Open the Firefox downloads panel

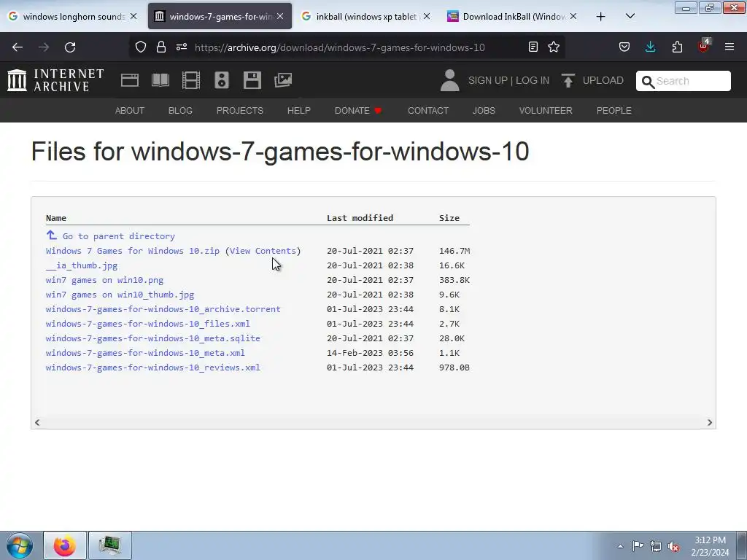[650, 47]
